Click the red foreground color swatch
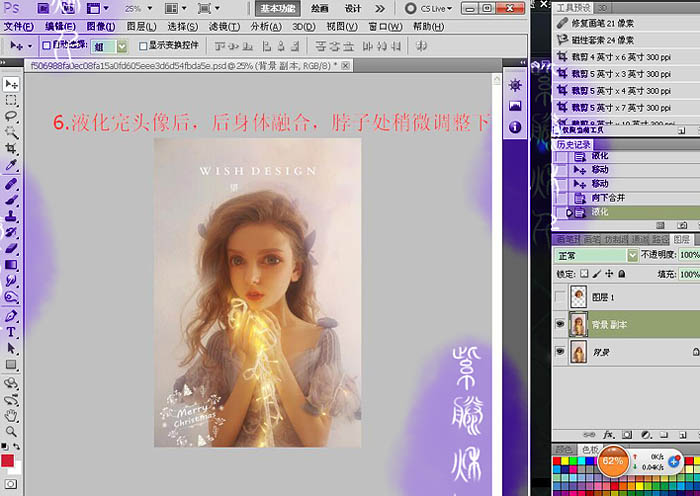 (7, 461)
